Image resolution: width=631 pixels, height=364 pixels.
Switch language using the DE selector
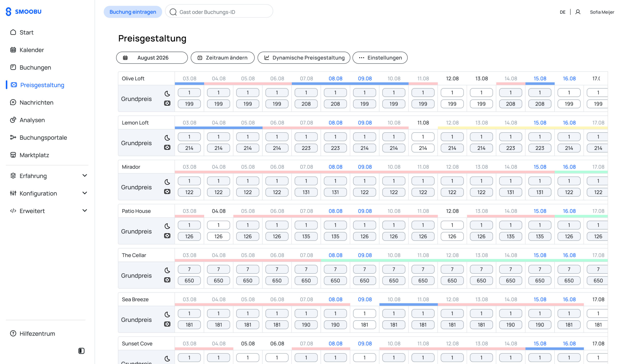coord(562,12)
